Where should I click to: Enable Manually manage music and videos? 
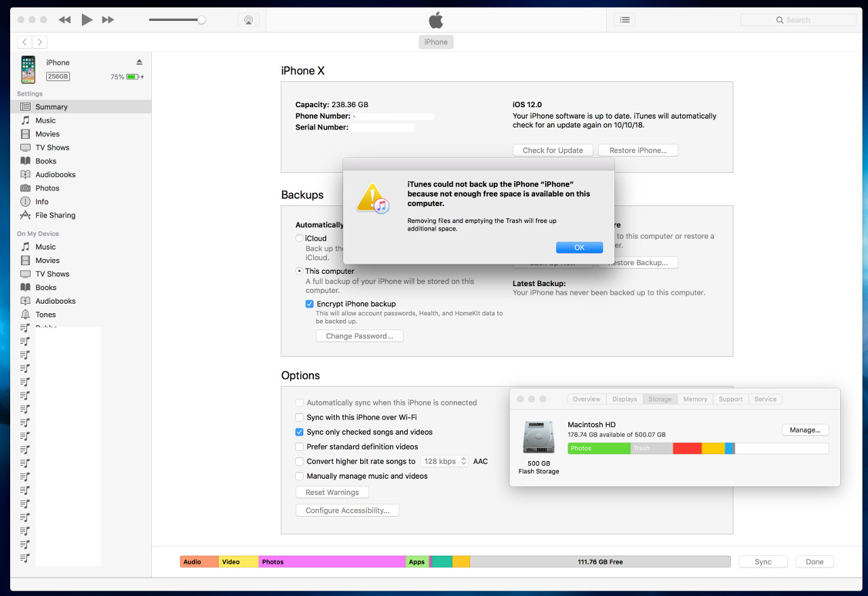(x=299, y=476)
